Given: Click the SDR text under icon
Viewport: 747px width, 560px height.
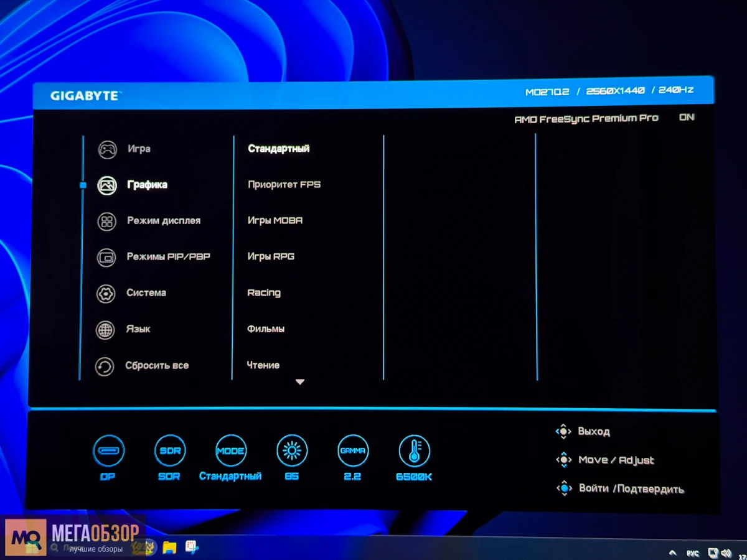Looking at the screenshot, I should (x=169, y=477).
